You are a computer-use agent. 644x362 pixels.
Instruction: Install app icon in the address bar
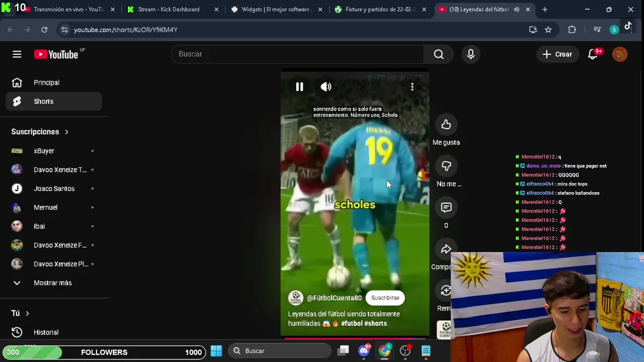(x=533, y=30)
